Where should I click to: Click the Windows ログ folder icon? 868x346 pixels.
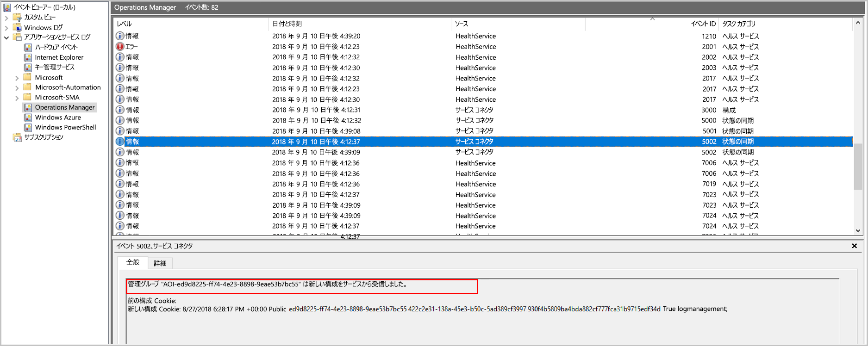tap(18, 27)
